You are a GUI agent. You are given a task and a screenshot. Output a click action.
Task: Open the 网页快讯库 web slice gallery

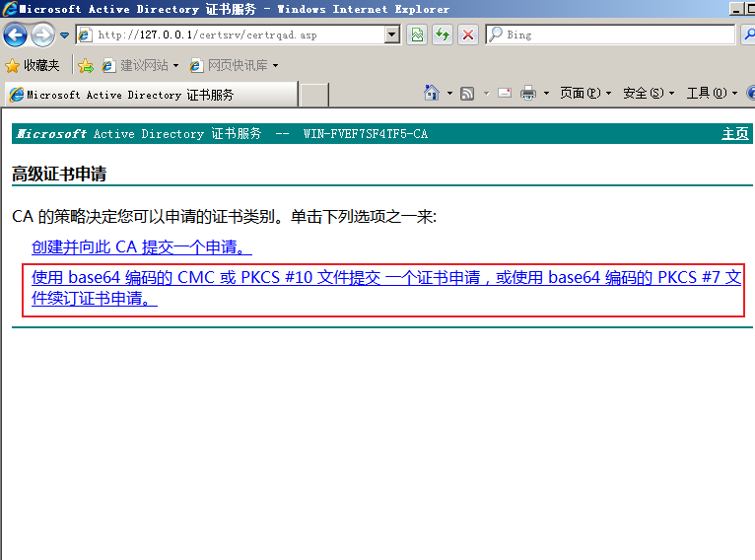point(234,65)
